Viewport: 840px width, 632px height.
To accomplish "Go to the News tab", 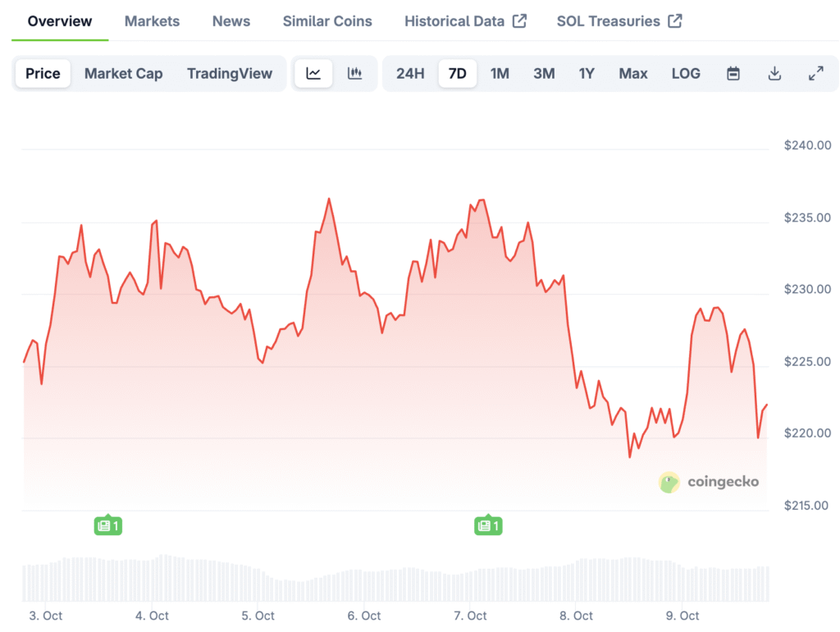I will [231, 21].
